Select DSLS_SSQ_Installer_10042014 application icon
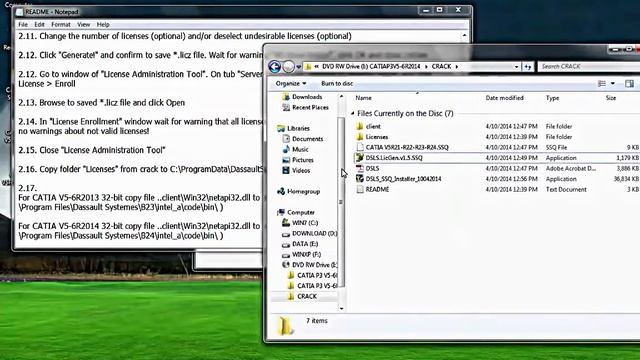640x360 pixels. 360,179
